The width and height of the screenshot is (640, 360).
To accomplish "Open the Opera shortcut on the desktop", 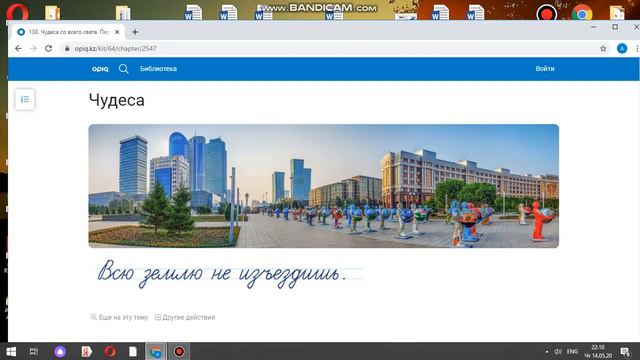I will pos(17,11).
